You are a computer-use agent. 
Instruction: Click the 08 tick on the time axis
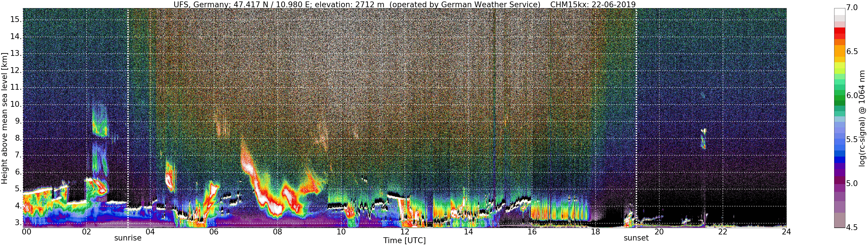[277, 232]
